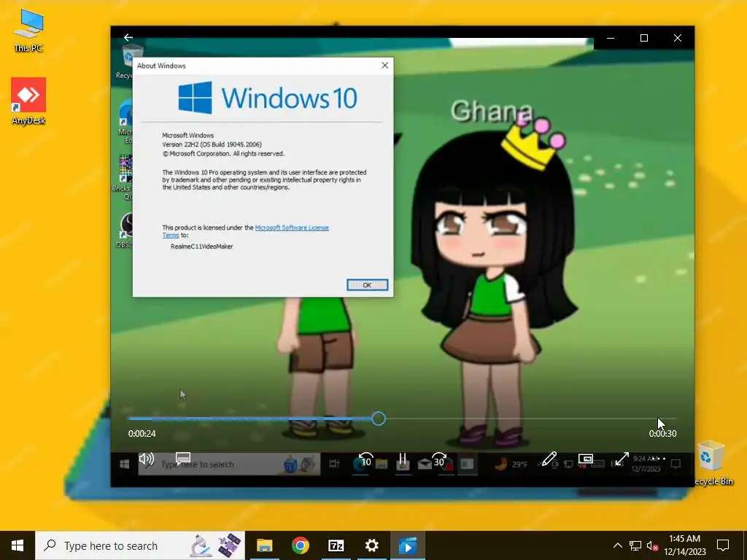747x560 pixels.
Task: Open Settings gear on taskbar
Action: click(x=371, y=545)
